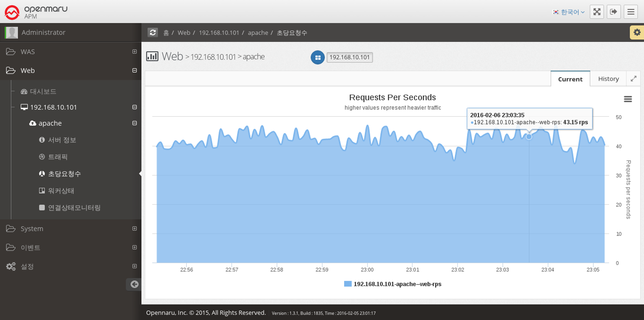Toggle fullscreen mode icon in header

pyautogui.click(x=597, y=12)
